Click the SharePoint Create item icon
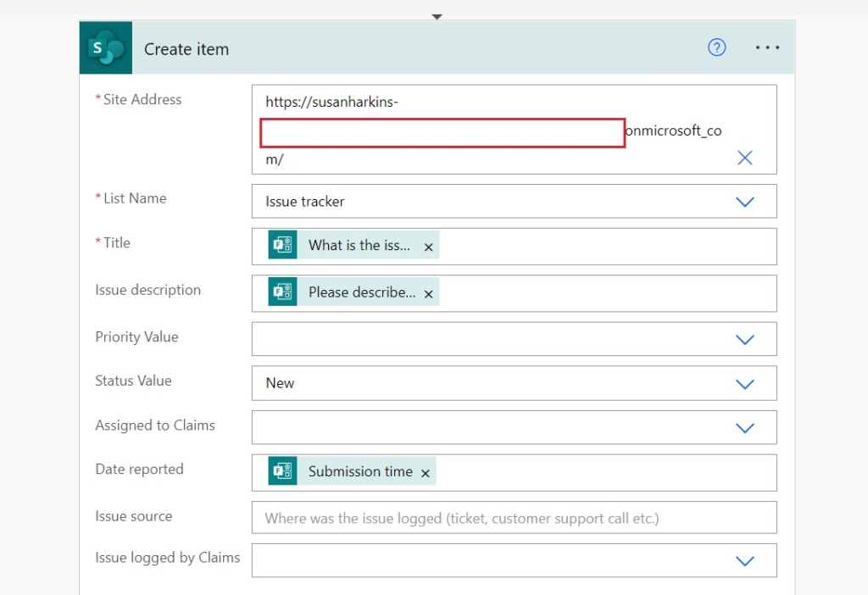Viewport: 868px width, 595px height. [x=105, y=47]
